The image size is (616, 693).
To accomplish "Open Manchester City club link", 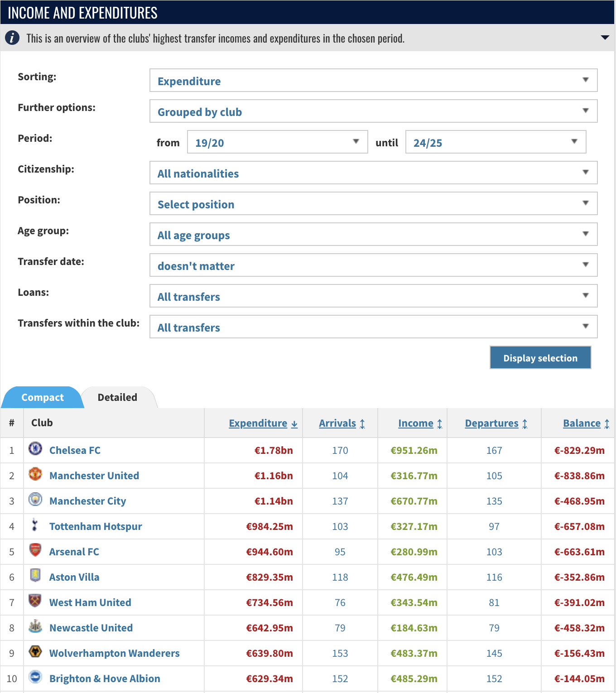I will [88, 501].
